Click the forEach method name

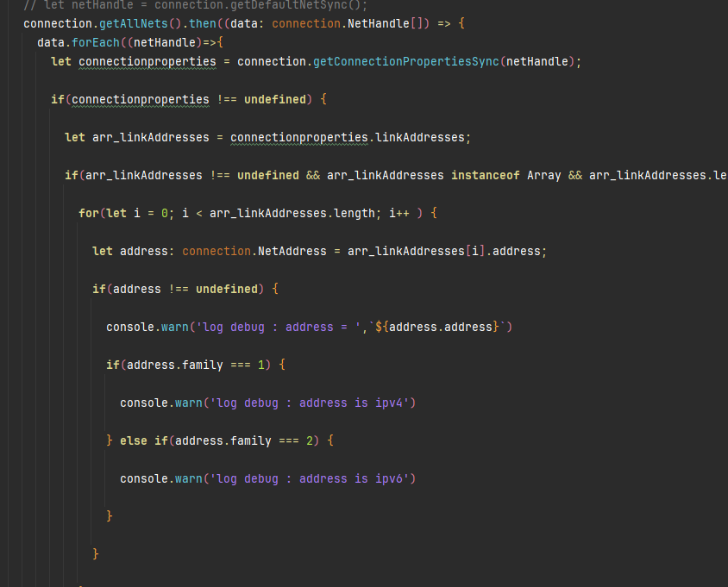pyautogui.click(x=96, y=43)
